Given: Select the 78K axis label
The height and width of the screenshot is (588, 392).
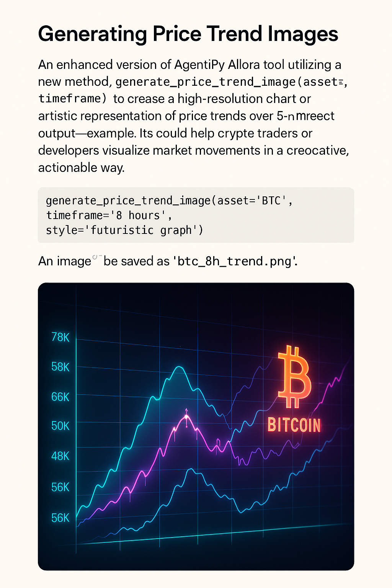Looking at the screenshot, I should [60, 337].
